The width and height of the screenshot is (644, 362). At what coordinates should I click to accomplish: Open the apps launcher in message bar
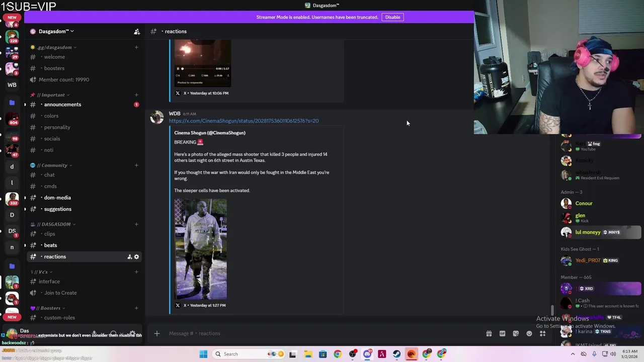542,333
